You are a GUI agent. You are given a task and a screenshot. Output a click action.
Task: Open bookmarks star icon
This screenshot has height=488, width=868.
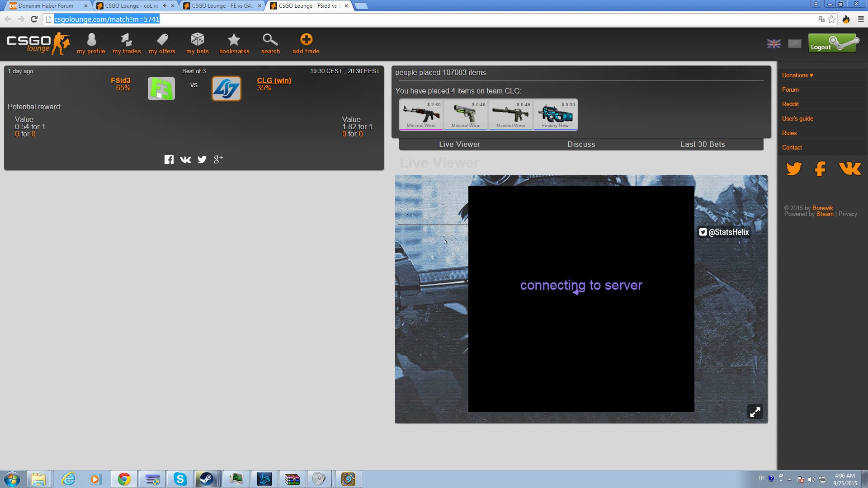(234, 40)
